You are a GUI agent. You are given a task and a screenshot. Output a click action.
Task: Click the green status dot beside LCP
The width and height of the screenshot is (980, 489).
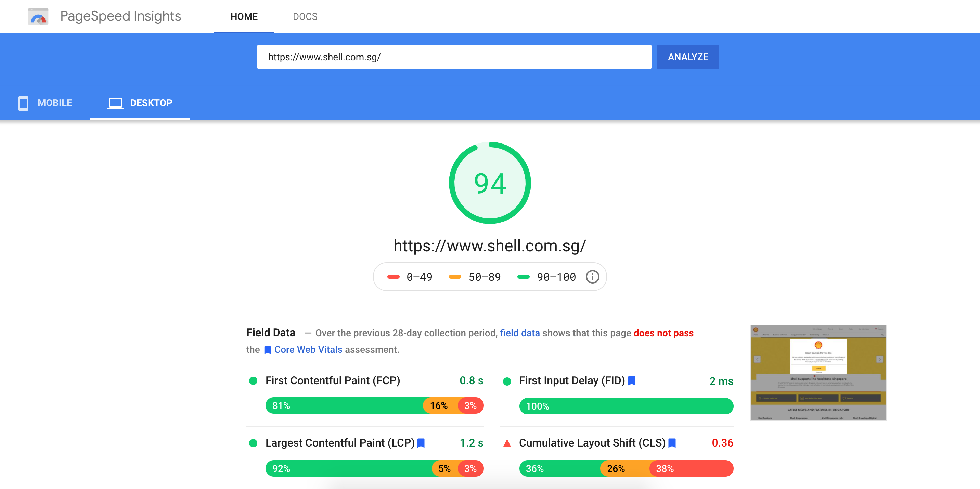[x=253, y=443]
